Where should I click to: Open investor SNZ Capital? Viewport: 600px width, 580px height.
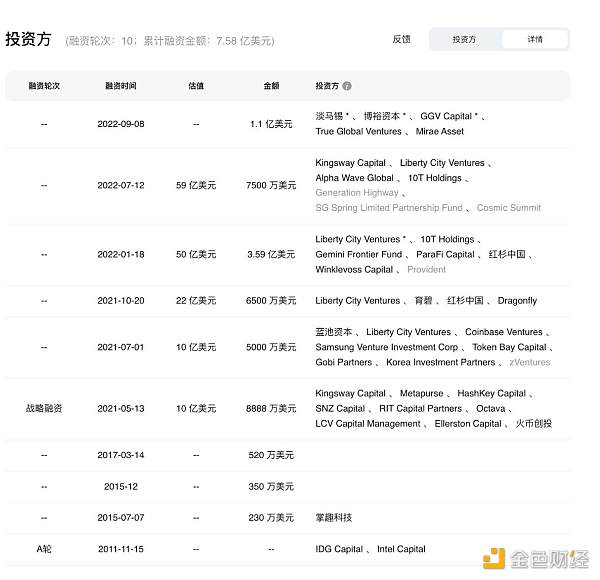(x=340, y=409)
